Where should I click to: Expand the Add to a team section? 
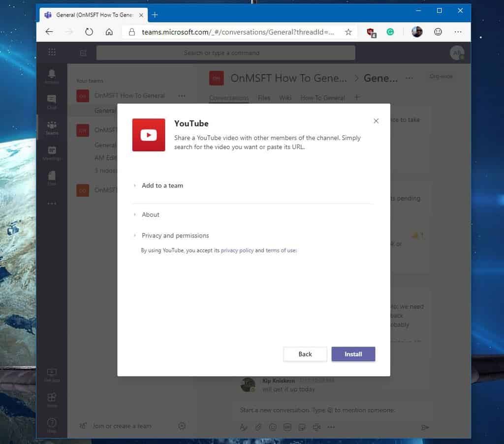(162, 185)
